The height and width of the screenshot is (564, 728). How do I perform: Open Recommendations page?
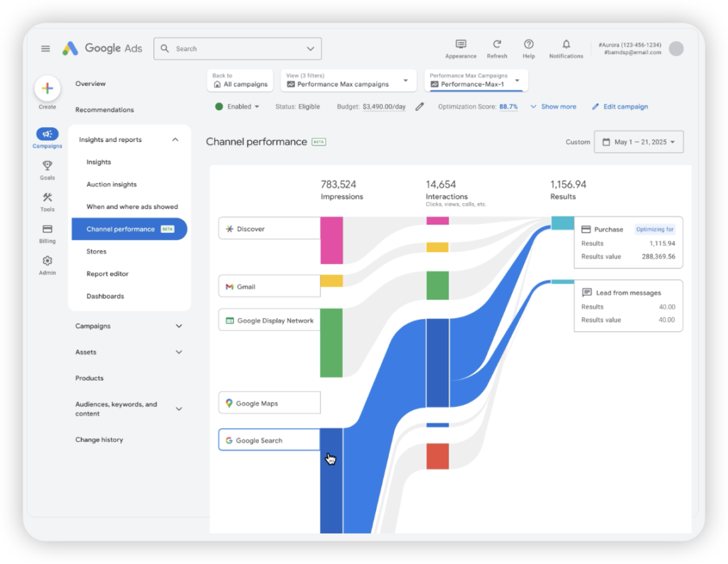(x=105, y=109)
